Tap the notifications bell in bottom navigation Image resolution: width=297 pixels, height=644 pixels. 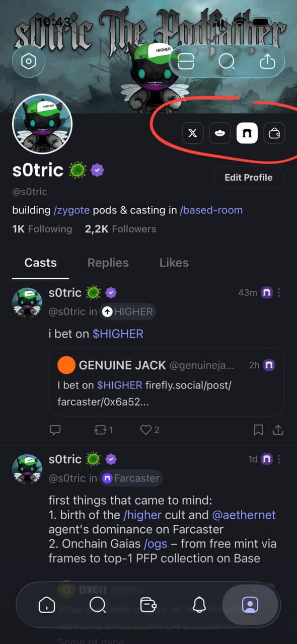point(199,605)
